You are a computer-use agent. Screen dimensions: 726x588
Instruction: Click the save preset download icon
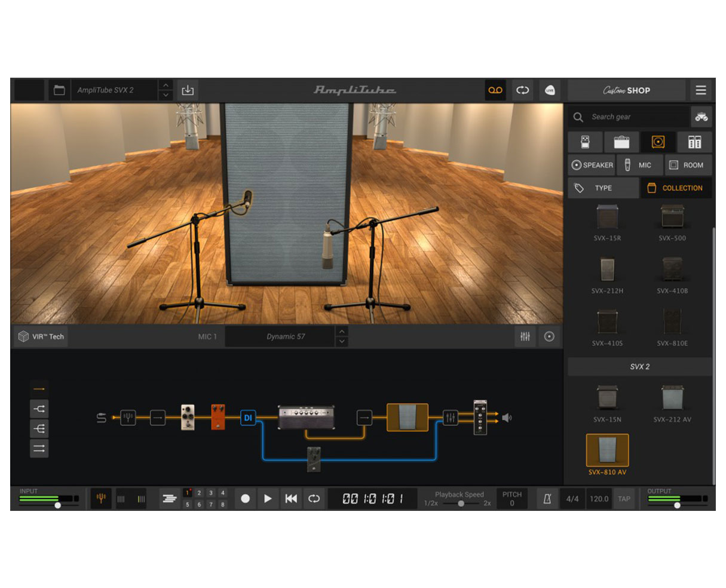[x=188, y=90]
